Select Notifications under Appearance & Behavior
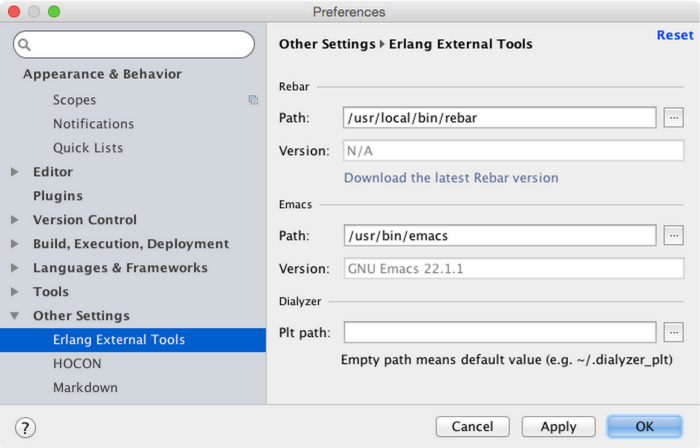Image resolution: width=700 pixels, height=448 pixels. pos(93,124)
